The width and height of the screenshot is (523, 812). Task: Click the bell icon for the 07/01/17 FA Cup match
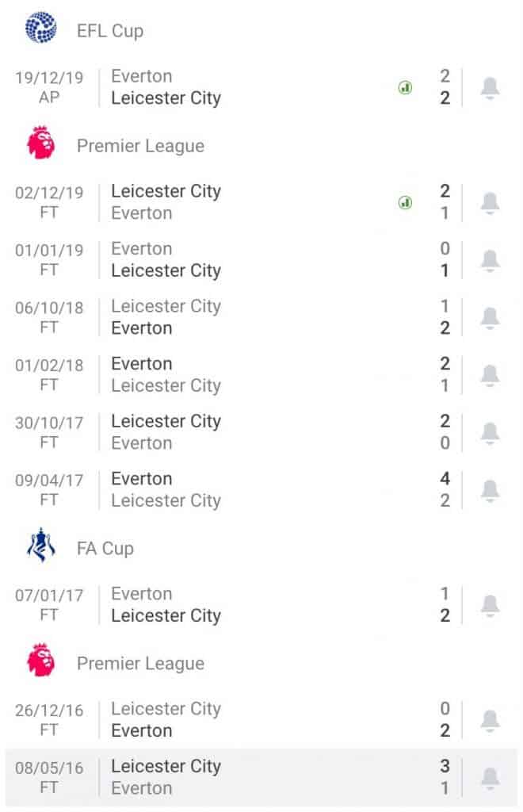point(489,605)
